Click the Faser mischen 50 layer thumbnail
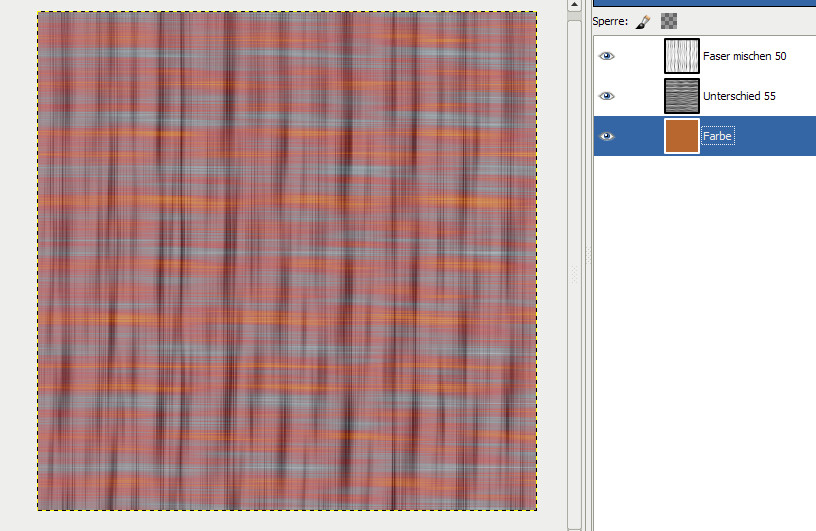This screenshot has height=531, width=816. 682,57
